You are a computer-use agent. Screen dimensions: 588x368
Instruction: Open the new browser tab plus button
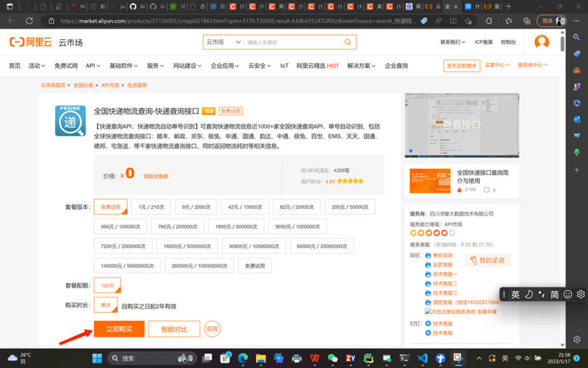(508, 6)
